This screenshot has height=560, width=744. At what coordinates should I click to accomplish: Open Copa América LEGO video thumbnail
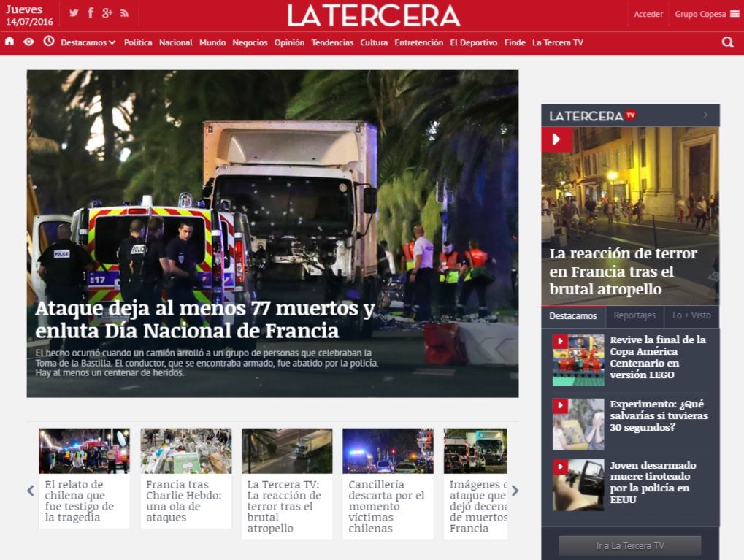pyautogui.click(x=578, y=360)
